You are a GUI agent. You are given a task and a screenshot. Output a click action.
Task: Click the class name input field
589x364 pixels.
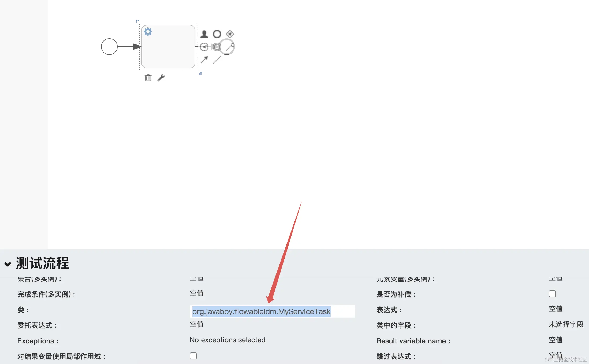pos(272,311)
